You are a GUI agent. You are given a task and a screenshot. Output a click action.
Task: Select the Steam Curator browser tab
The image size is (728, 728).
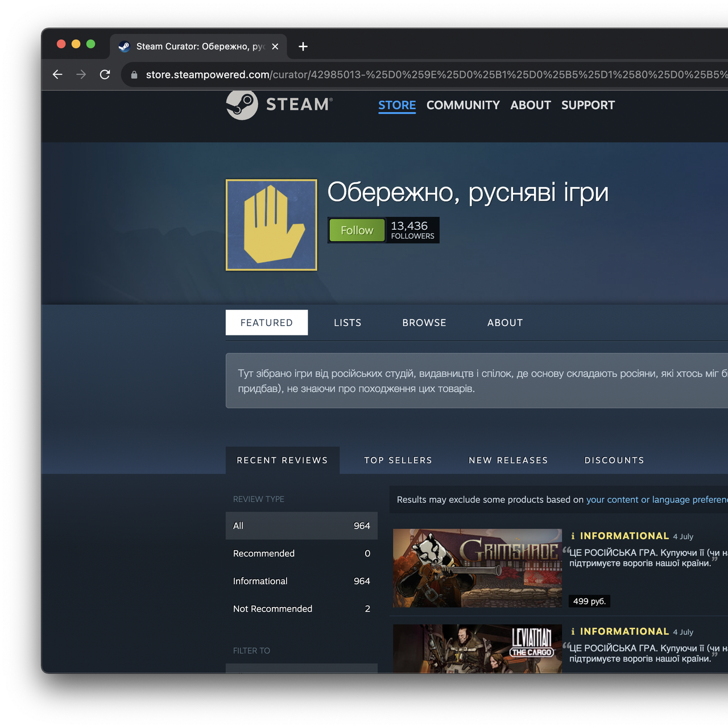(x=198, y=47)
